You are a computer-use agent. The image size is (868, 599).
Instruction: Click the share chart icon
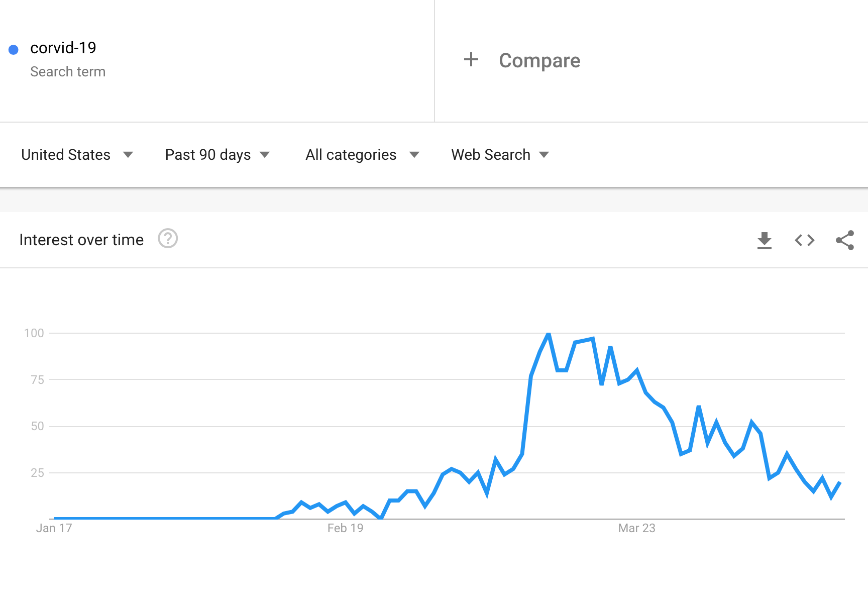845,240
